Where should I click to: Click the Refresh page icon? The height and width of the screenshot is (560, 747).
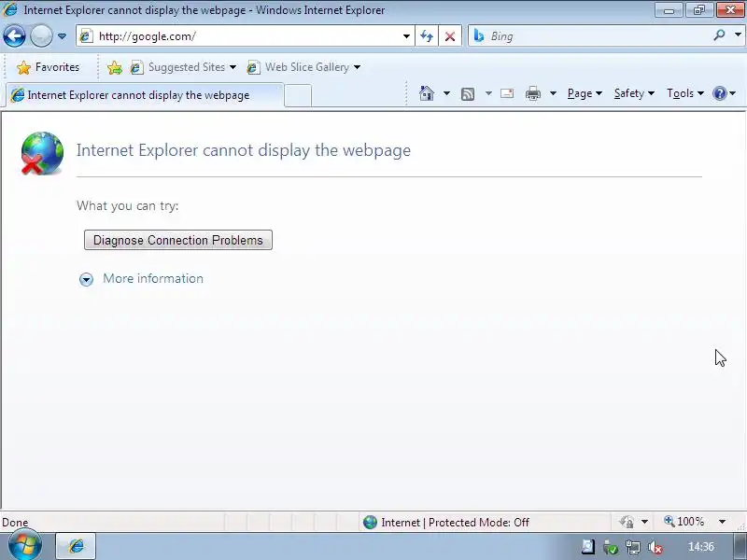click(427, 36)
